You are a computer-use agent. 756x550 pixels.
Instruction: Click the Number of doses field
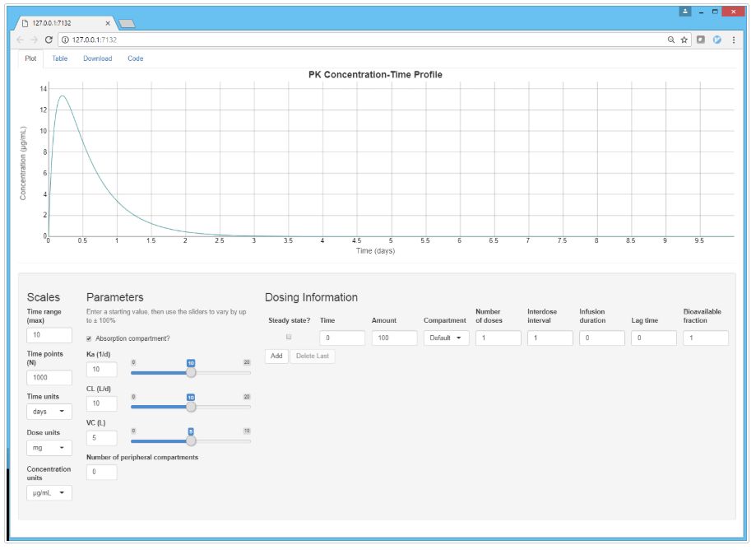[x=498, y=338]
